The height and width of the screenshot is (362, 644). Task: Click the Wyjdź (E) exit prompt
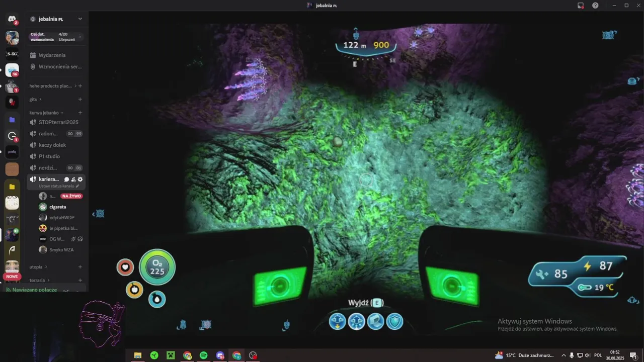[366, 303]
